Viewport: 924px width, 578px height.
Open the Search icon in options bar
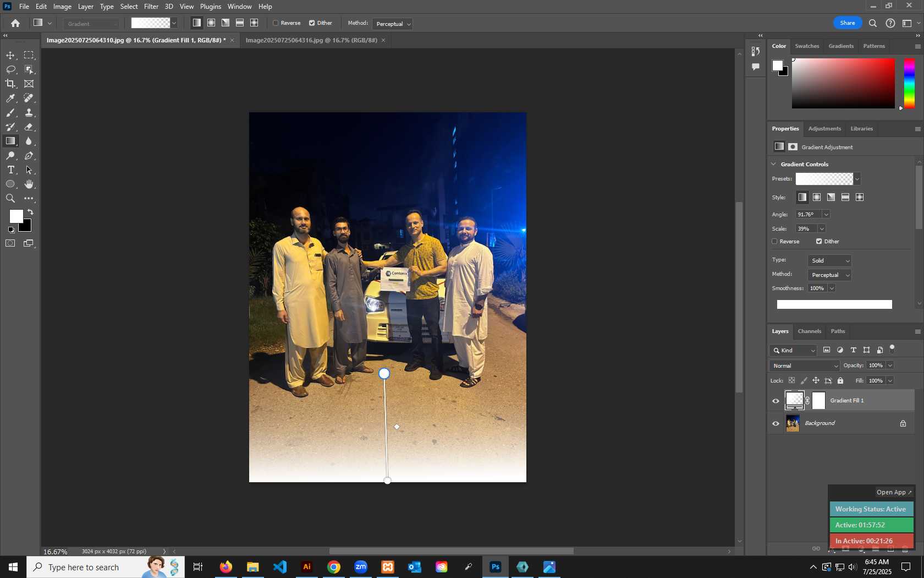click(x=873, y=23)
